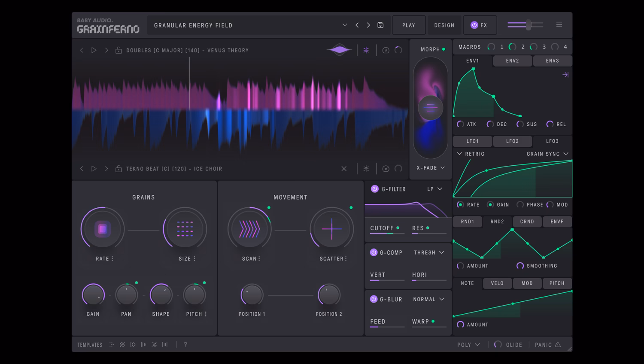Click the Scan chevrons control in Movement

pos(250,229)
